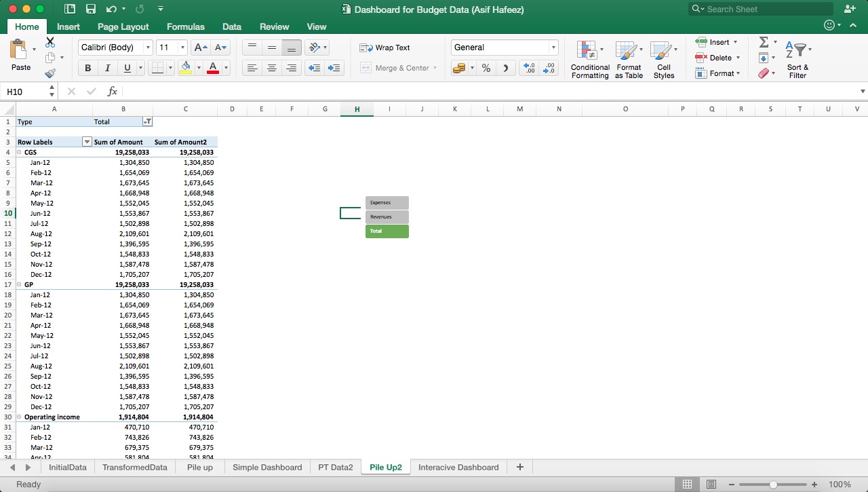The width and height of the screenshot is (868, 492).
Task: Click the Merge & Center button
Action: pos(399,68)
